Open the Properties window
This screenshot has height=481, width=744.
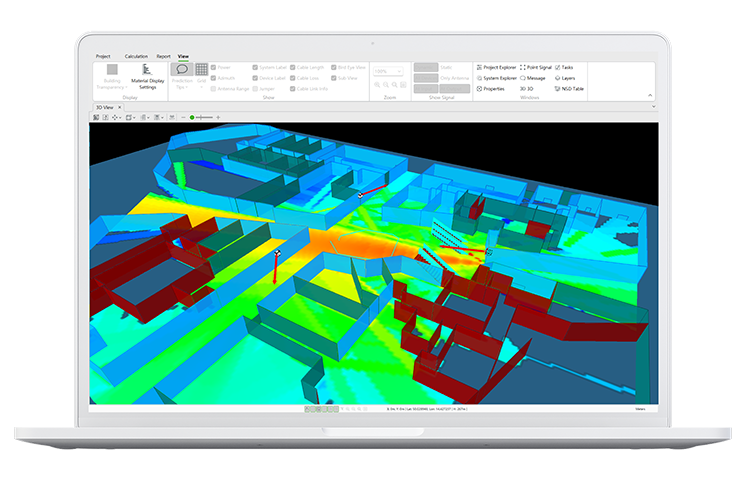(491, 89)
